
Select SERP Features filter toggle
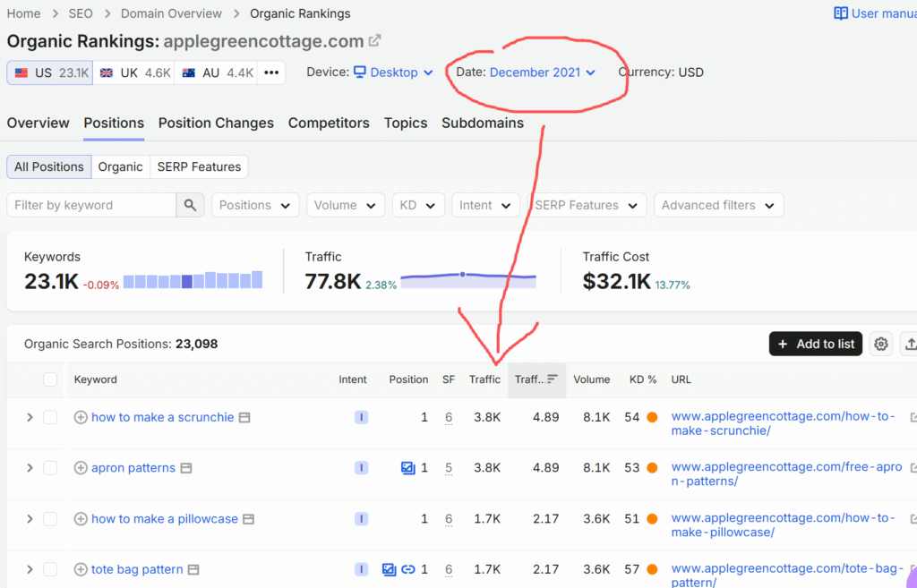199,167
